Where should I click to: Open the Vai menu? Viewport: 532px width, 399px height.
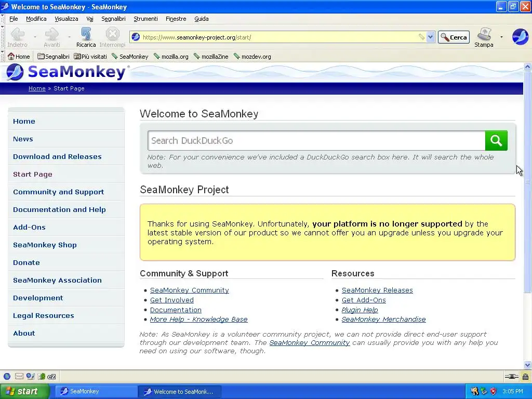89,19
